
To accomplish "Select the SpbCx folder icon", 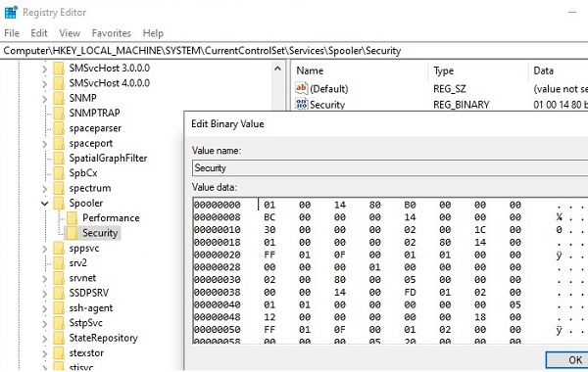I will tap(59, 173).
